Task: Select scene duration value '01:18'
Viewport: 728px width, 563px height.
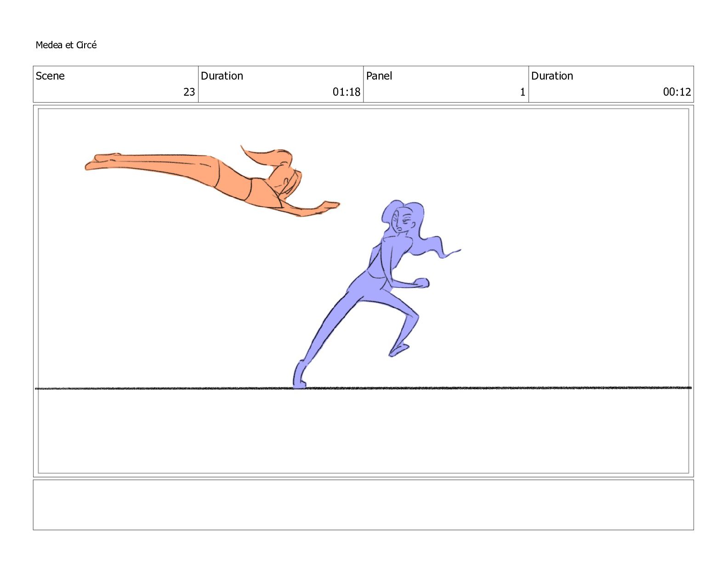Action: (347, 92)
